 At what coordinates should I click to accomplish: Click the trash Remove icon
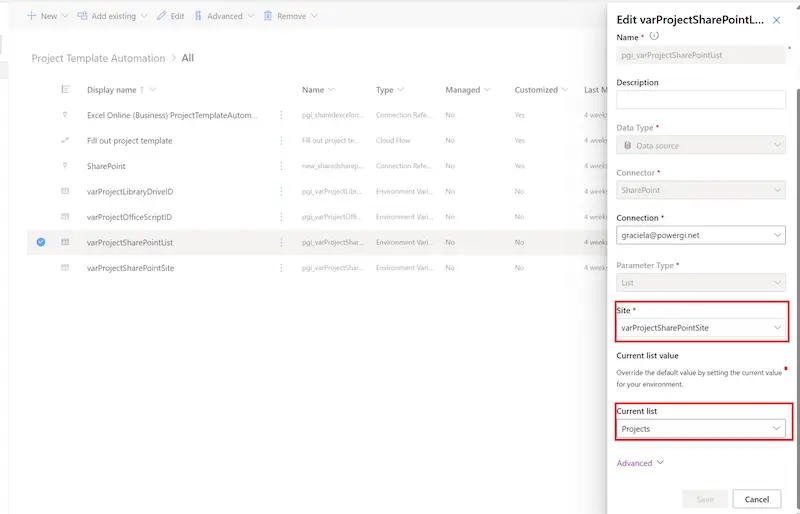268,16
